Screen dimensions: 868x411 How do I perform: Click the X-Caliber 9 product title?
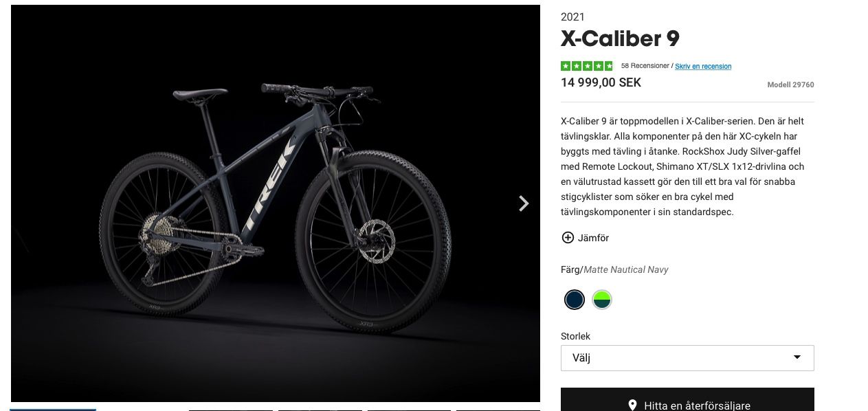tap(620, 38)
